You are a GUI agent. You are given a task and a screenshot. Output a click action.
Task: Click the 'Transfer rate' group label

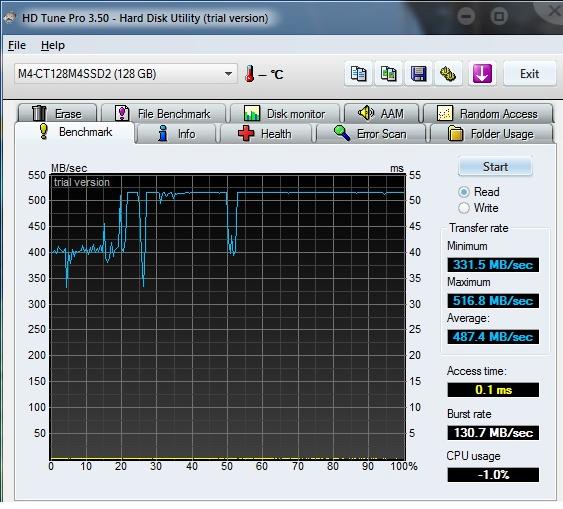[x=479, y=228]
